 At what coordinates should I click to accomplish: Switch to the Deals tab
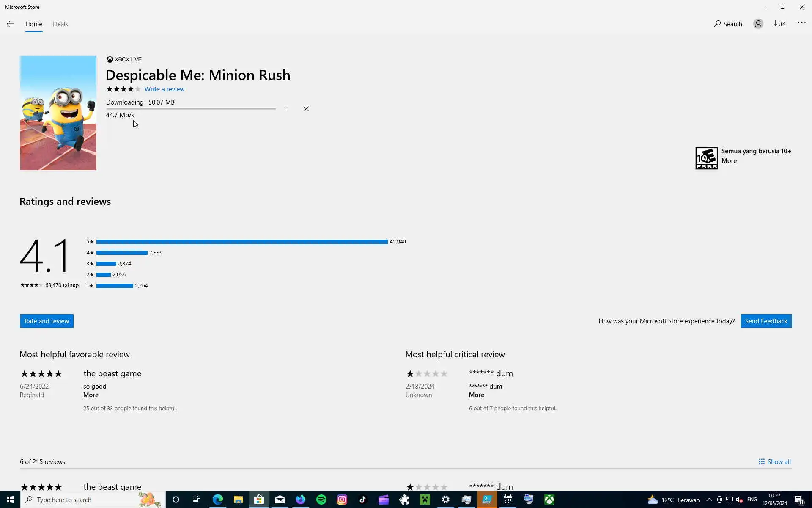pos(60,24)
